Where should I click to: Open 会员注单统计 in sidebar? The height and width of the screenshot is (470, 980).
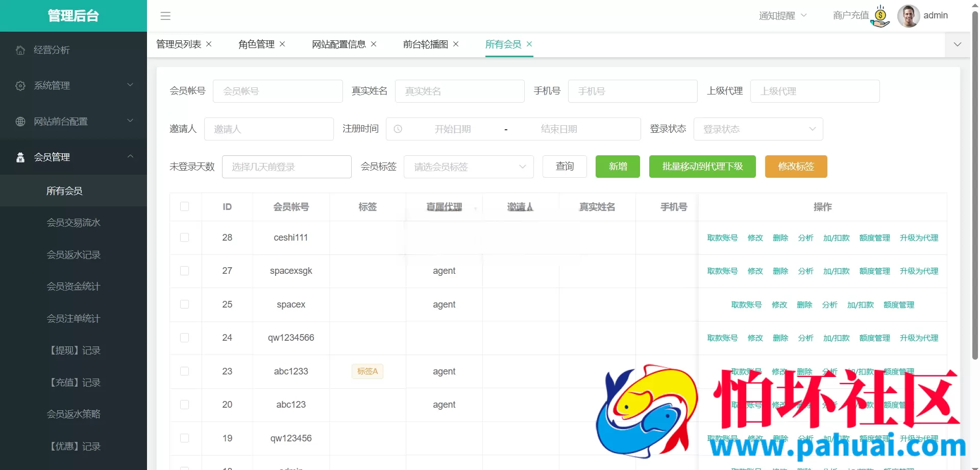[73, 318]
